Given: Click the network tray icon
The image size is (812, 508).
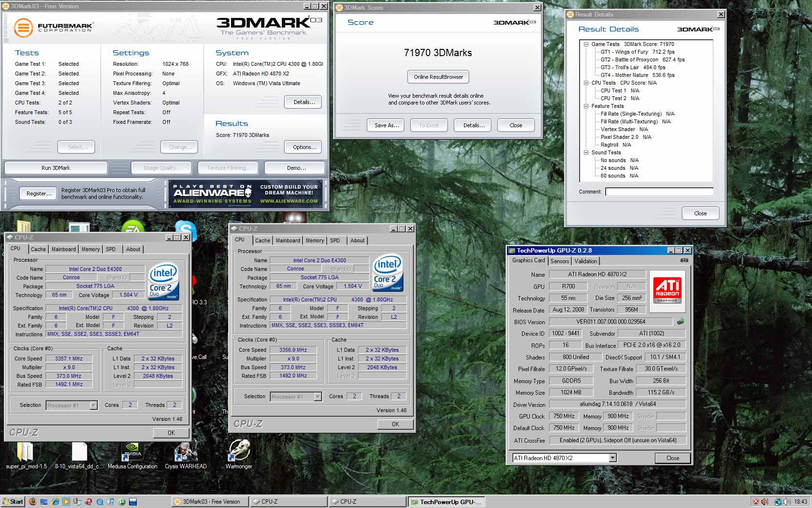Looking at the screenshot, I should (778, 502).
